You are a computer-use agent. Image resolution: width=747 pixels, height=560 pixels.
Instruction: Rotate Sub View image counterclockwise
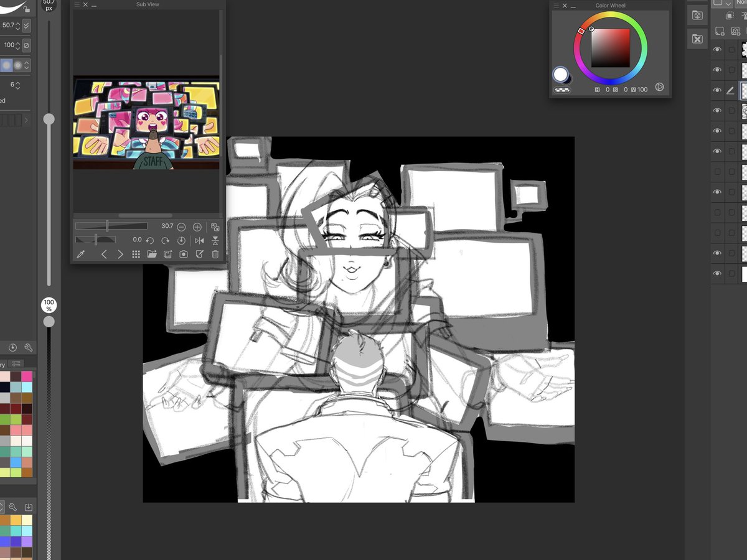[x=149, y=240]
